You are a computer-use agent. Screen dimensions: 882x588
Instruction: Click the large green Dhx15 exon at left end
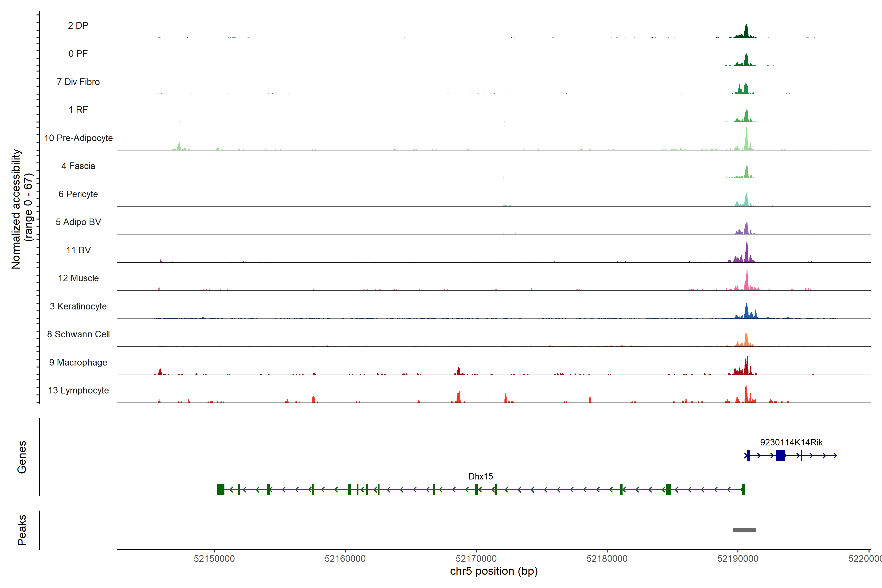220,489
